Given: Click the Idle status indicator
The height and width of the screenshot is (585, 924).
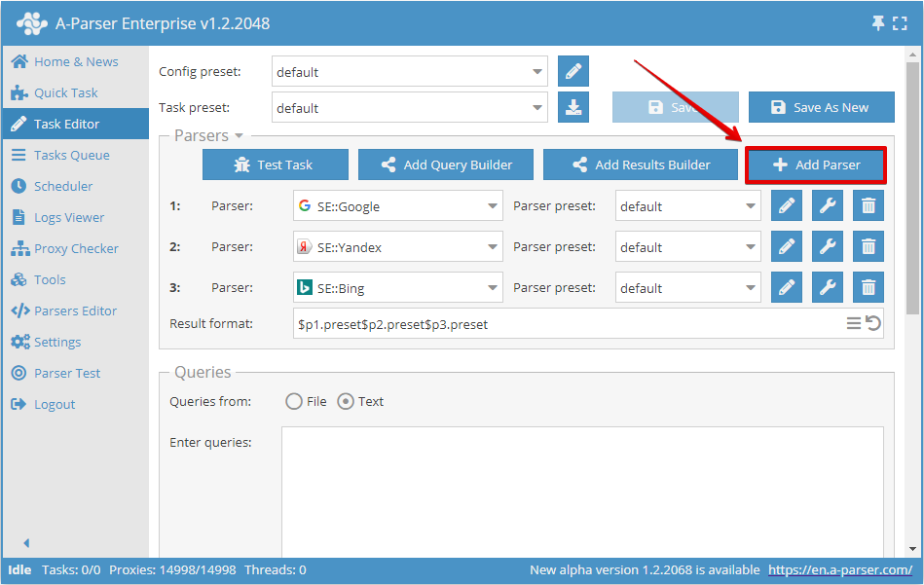Looking at the screenshot, I should pyautogui.click(x=18, y=569).
